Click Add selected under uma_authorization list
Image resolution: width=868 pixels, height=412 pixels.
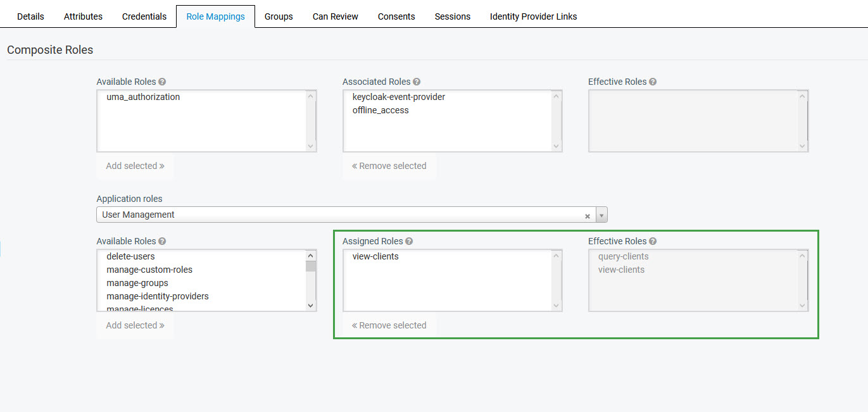pyautogui.click(x=135, y=166)
